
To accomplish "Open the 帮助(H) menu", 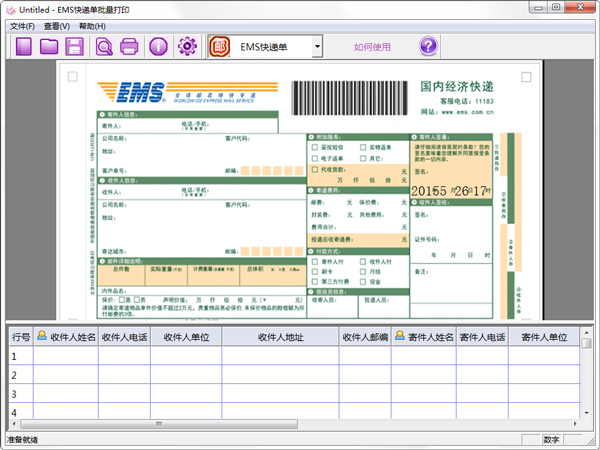I will [92, 26].
